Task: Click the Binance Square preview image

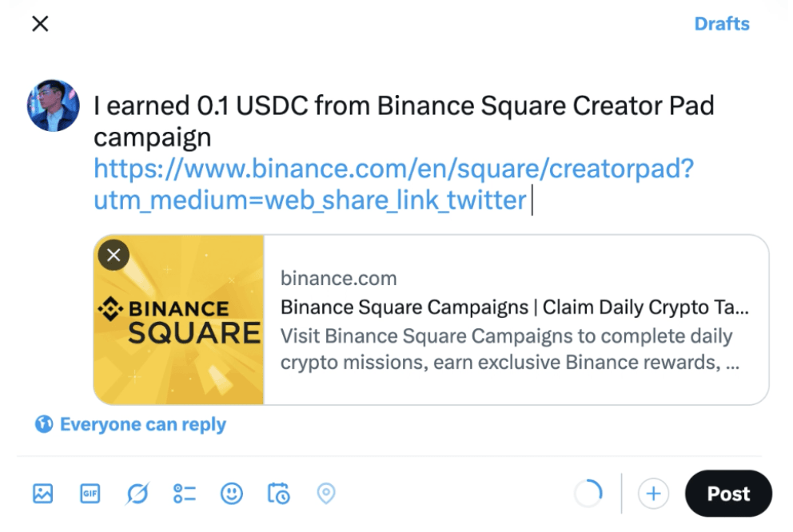Action: coord(180,321)
